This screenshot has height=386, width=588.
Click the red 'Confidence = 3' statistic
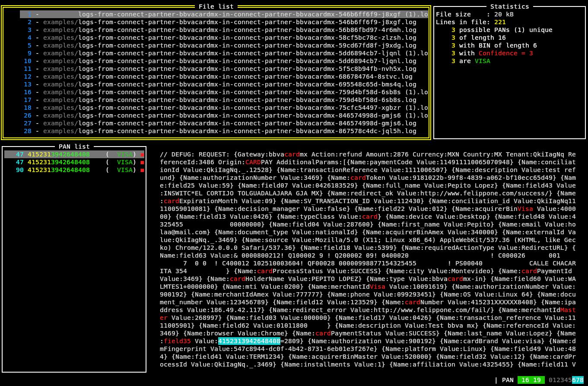coord(506,53)
